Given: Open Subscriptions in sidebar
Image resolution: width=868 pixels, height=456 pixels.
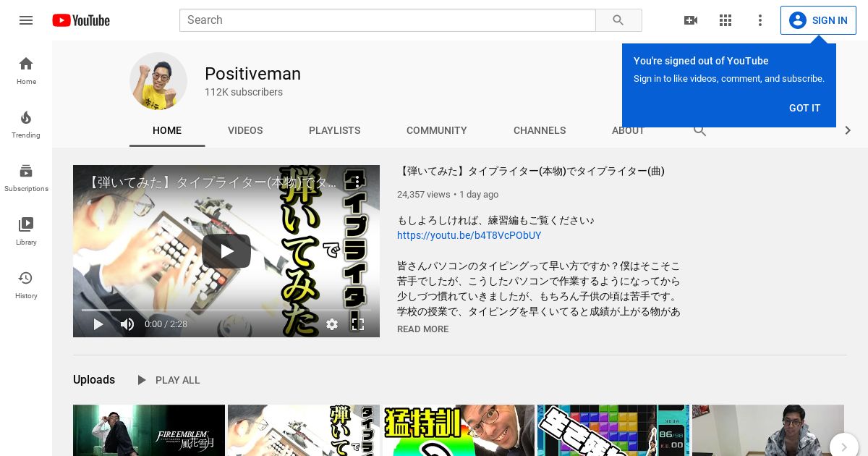Looking at the screenshot, I should coord(26,177).
